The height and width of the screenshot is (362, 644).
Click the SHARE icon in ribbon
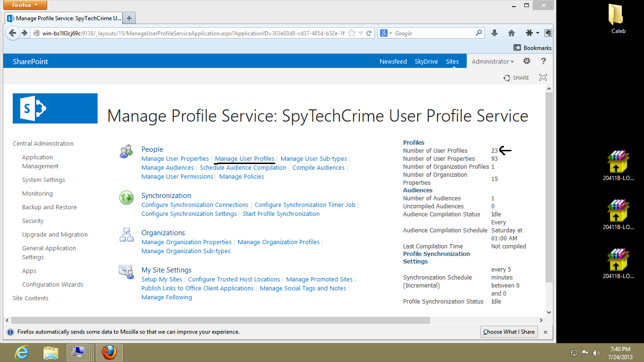516,78
